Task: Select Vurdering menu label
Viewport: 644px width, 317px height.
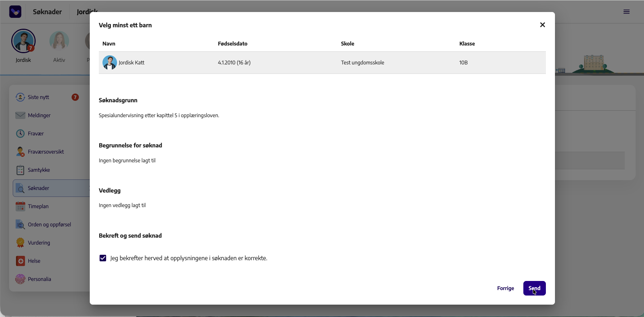Action: click(x=39, y=243)
